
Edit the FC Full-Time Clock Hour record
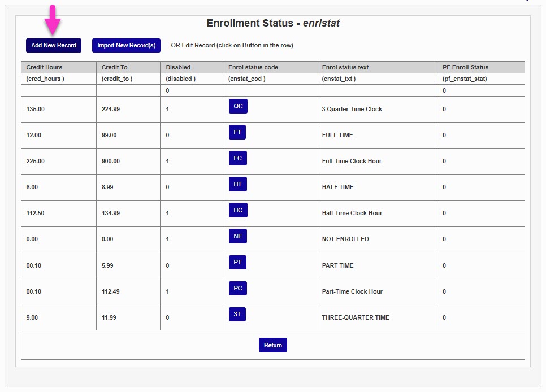point(237,158)
